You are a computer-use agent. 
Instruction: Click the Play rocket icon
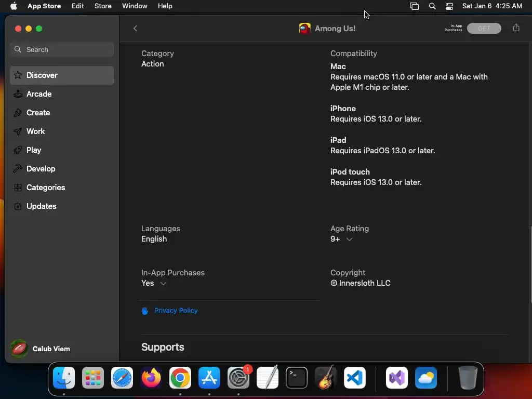click(x=18, y=150)
